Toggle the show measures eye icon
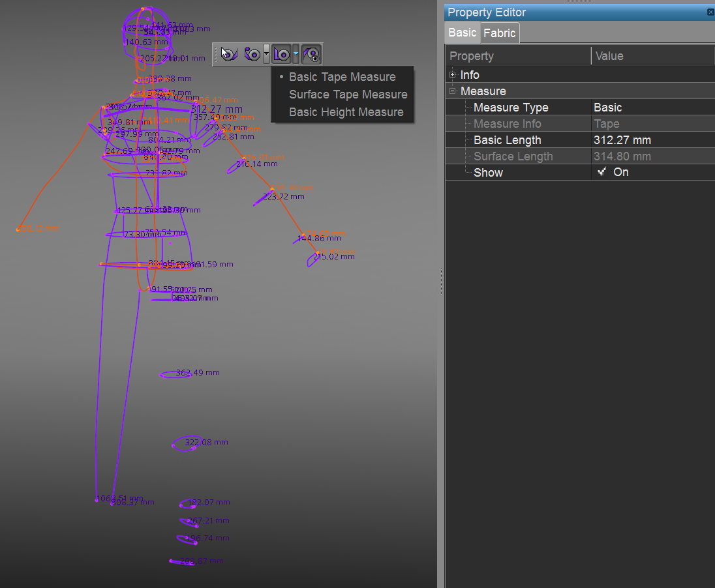Viewport: 715px width, 588px height. click(x=311, y=54)
